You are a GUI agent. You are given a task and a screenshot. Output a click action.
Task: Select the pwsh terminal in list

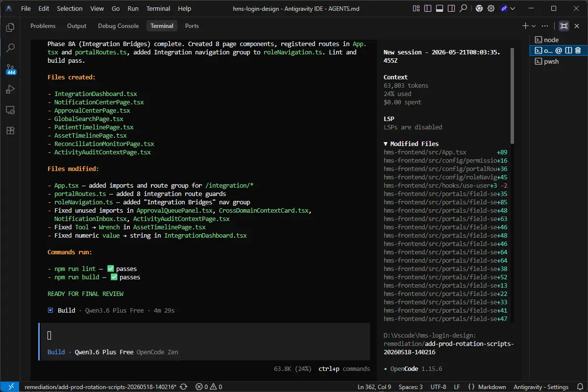pyautogui.click(x=558, y=61)
